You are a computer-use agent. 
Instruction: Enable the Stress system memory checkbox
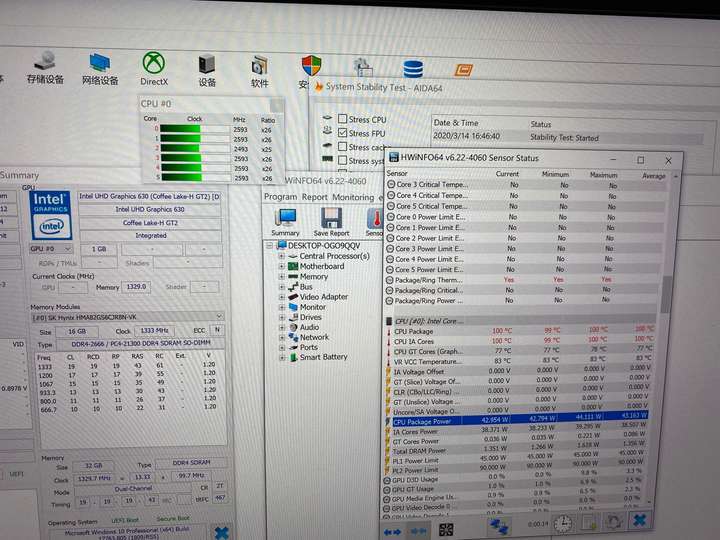tap(342, 160)
